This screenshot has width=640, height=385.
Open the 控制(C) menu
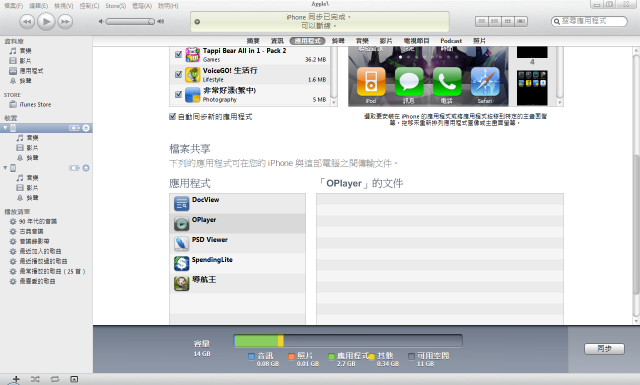coord(89,6)
